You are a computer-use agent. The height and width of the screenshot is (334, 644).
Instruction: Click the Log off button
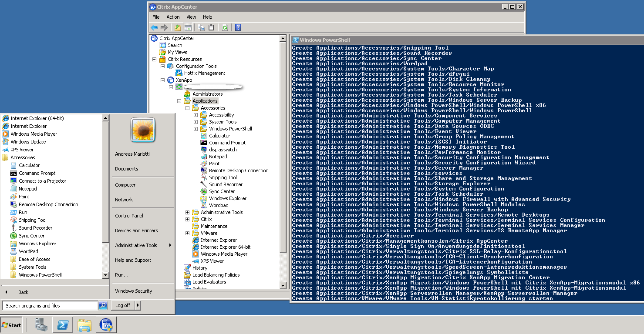pos(123,305)
